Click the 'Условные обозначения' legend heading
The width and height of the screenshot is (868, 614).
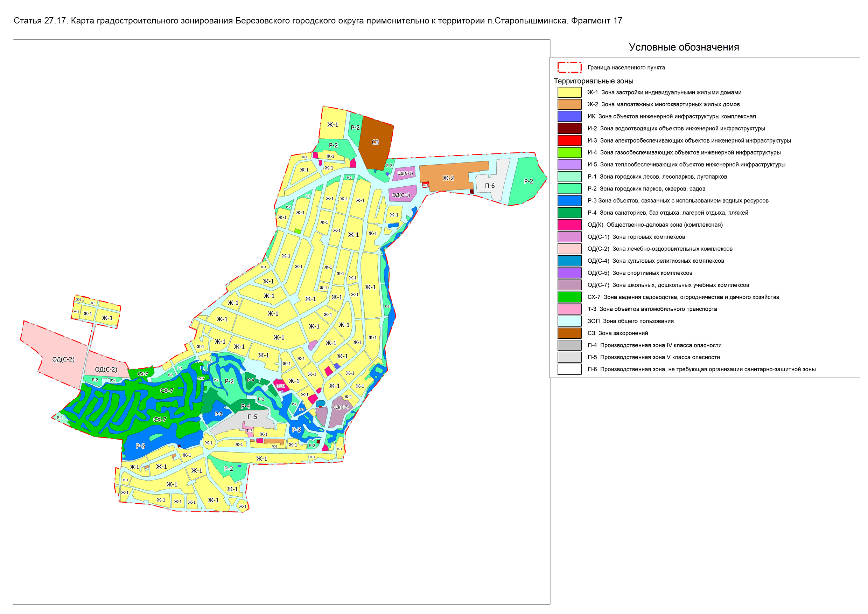pos(684,47)
